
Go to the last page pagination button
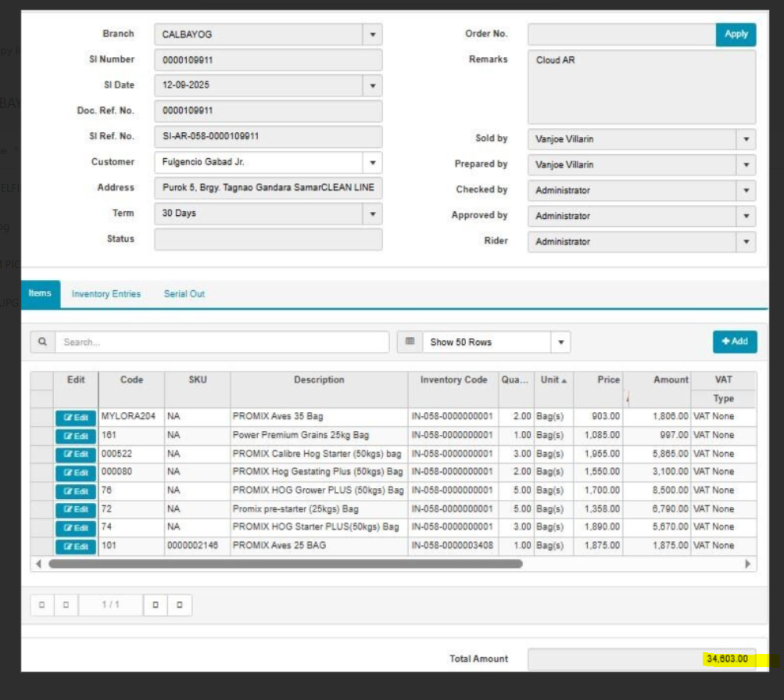pyautogui.click(x=180, y=605)
